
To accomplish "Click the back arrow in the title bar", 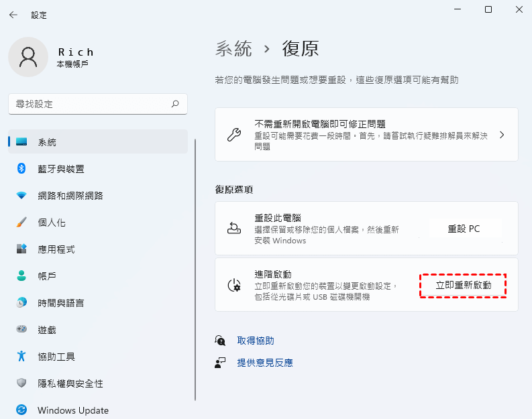I will pos(13,14).
